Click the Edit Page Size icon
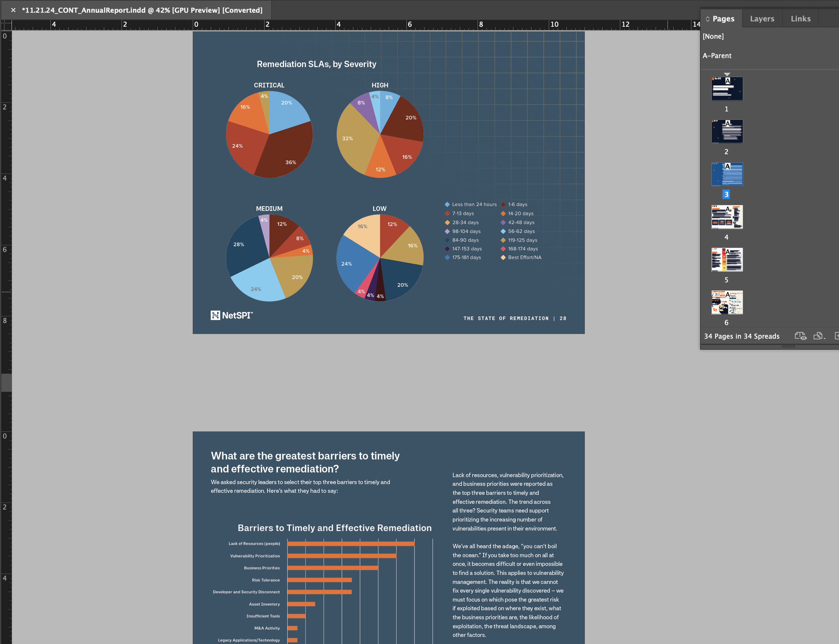 [x=819, y=336]
